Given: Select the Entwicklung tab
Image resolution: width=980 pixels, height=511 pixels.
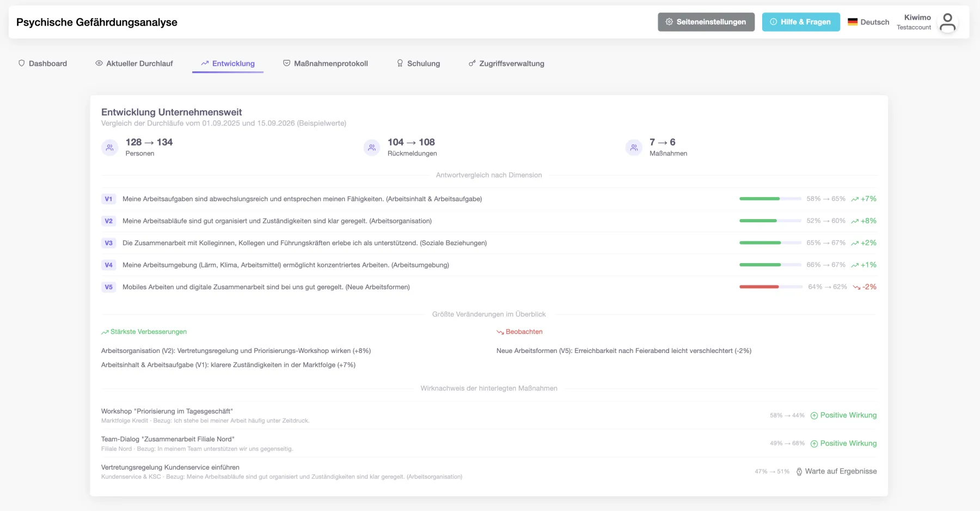Looking at the screenshot, I should tap(228, 63).
